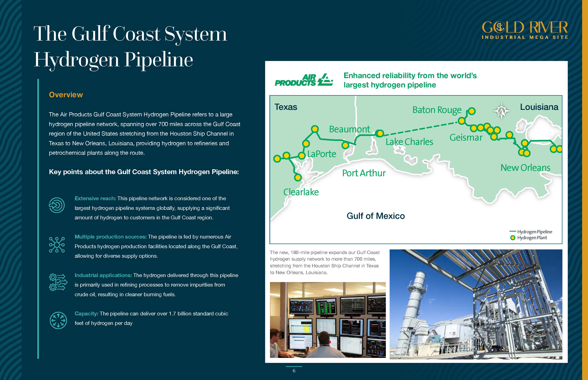Click the compass rose on map
Viewport: 588px width, 380px height.
(501, 111)
